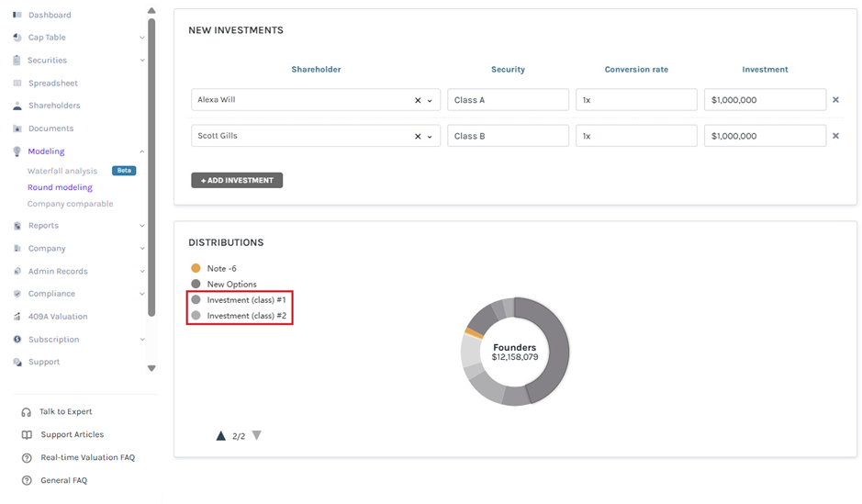Click the Talk to Expert headset icon
This screenshot has height=504, width=862.
(x=27, y=412)
